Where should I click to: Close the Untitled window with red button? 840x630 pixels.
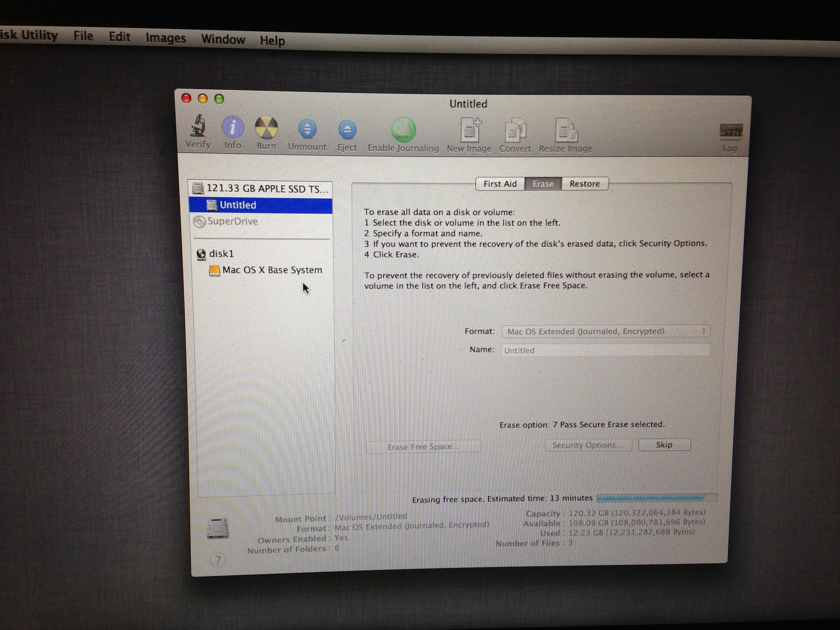coord(186,98)
